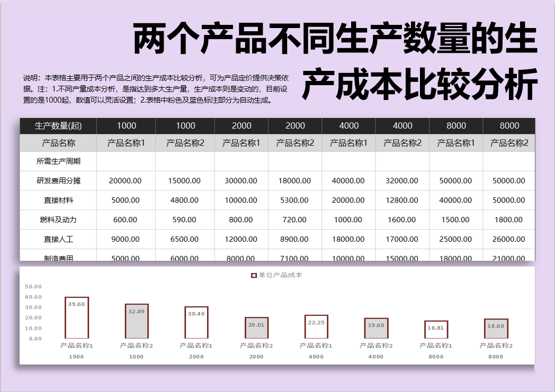Select the 0.00 chart axis label
This screenshot has height=392, width=555.
[x=35, y=339]
